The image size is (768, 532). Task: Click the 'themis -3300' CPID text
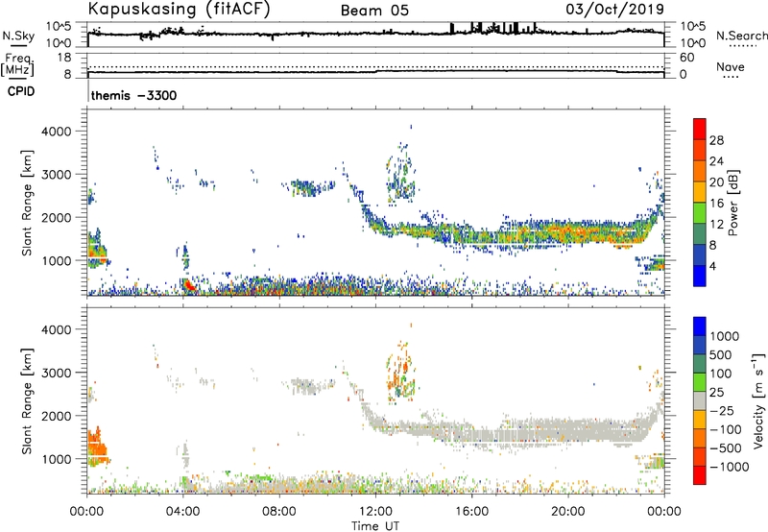click(x=133, y=95)
